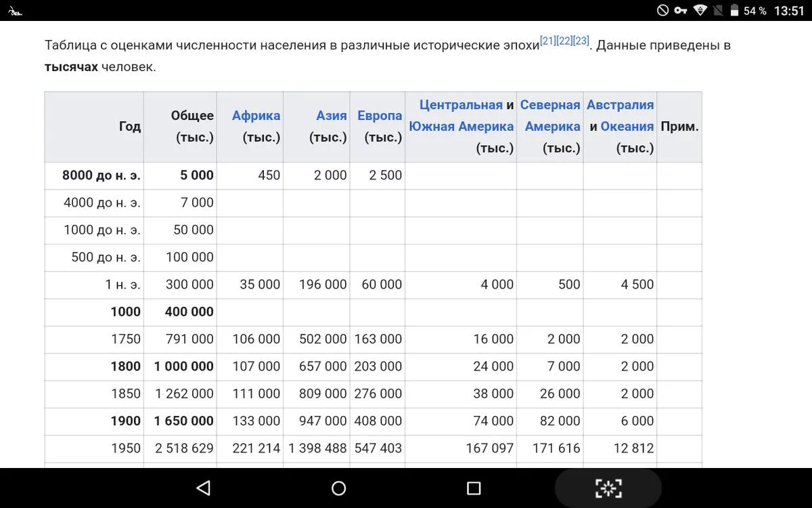Open the Европа column header link
812x508 pixels.
click(380, 116)
